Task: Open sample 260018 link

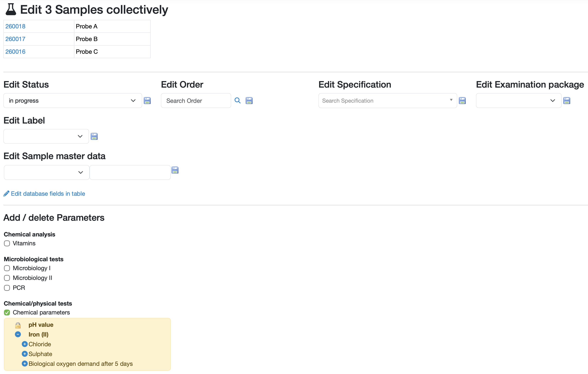Action: [15, 26]
